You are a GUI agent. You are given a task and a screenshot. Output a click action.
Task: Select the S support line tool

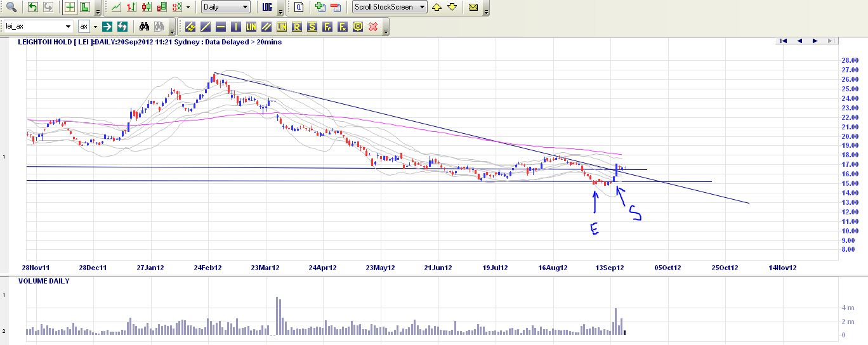coord(312,26)
